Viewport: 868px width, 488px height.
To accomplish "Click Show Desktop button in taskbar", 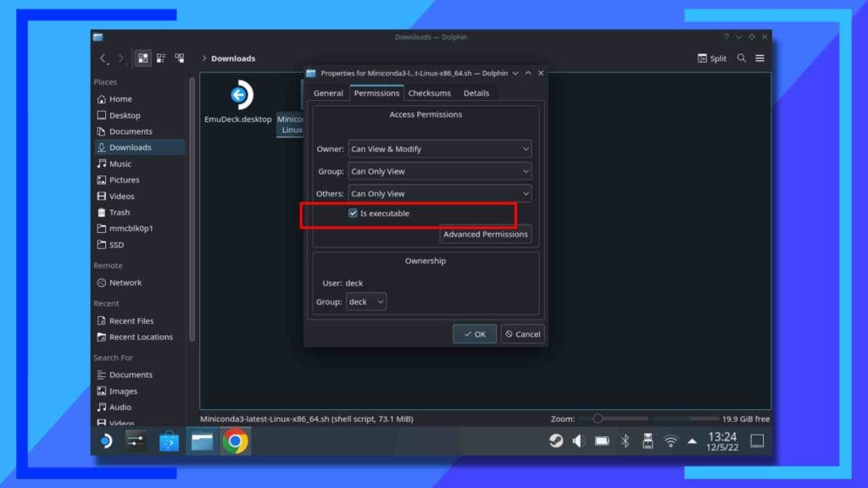I will point(757,441).
